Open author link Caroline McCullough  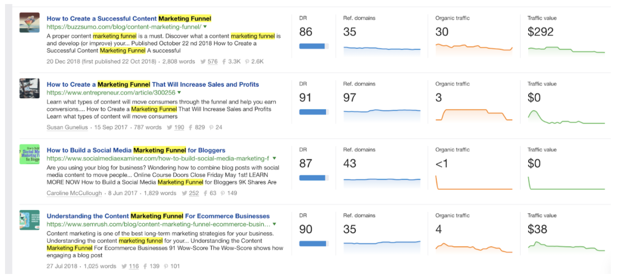click(x=73, y=193)
